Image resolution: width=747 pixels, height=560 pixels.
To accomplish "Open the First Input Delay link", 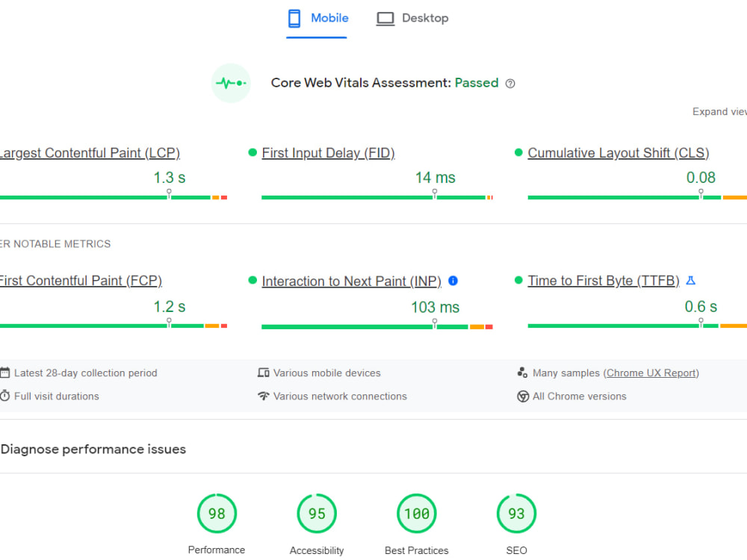I will (328, 152).
